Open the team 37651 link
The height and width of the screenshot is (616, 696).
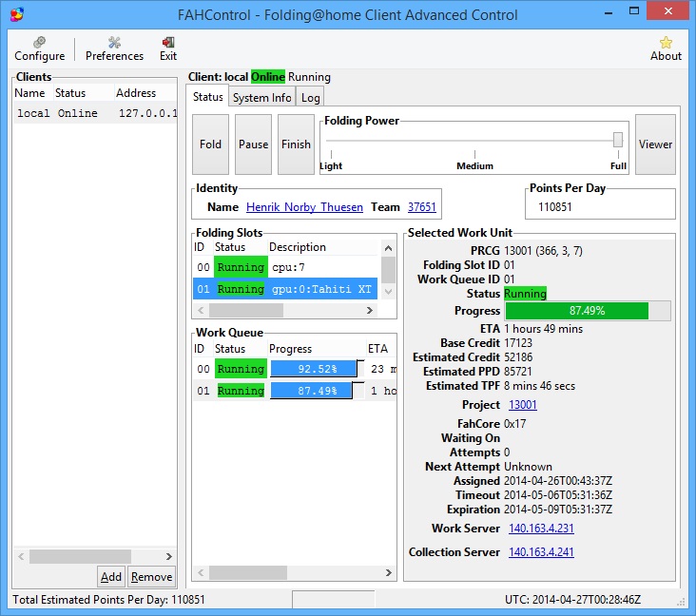[421, 207]
